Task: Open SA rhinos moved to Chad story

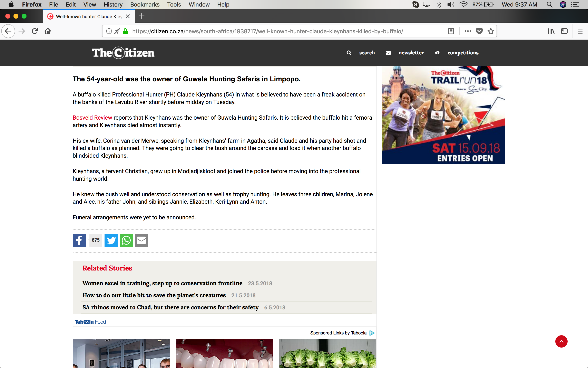Action: pyautogui.click(x=170, y=307)
